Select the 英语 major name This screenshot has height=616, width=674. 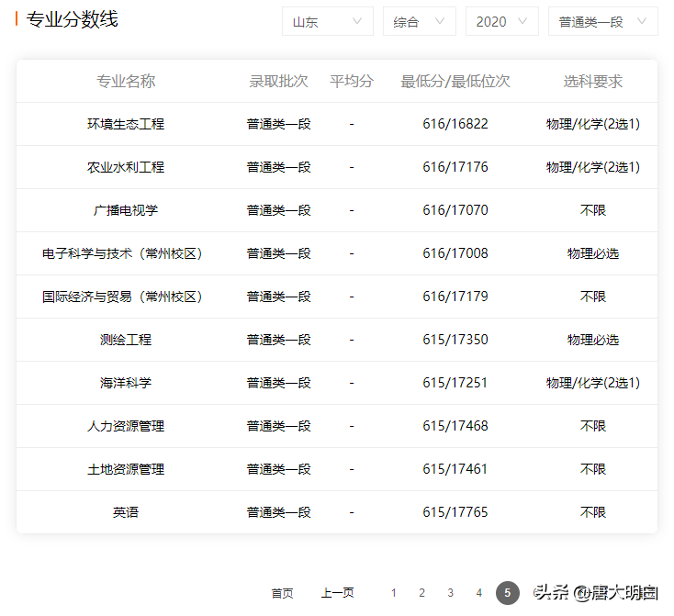coord(126,512)
